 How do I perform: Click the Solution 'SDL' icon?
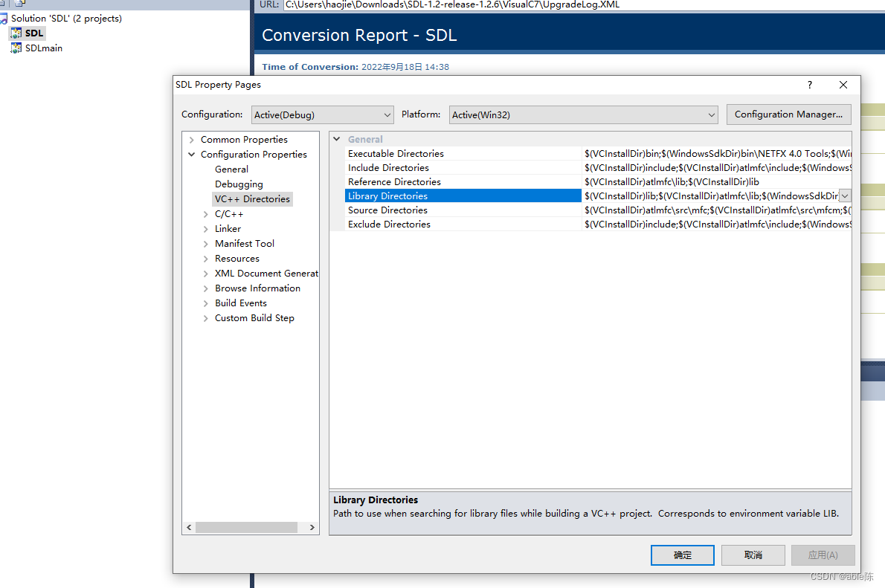(4, 19)
